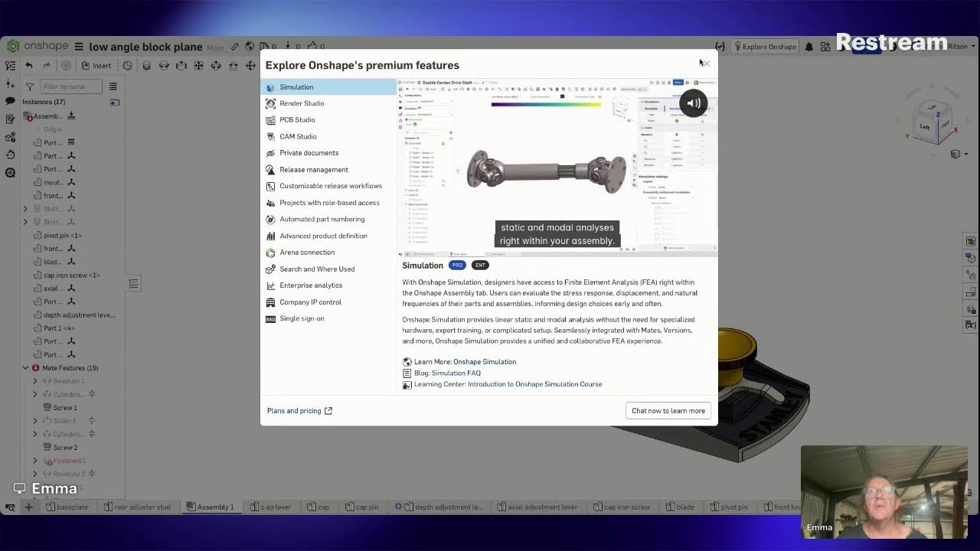Switch to the baseplate tab
Screen dimensions: 980x551
click(67, 507)
